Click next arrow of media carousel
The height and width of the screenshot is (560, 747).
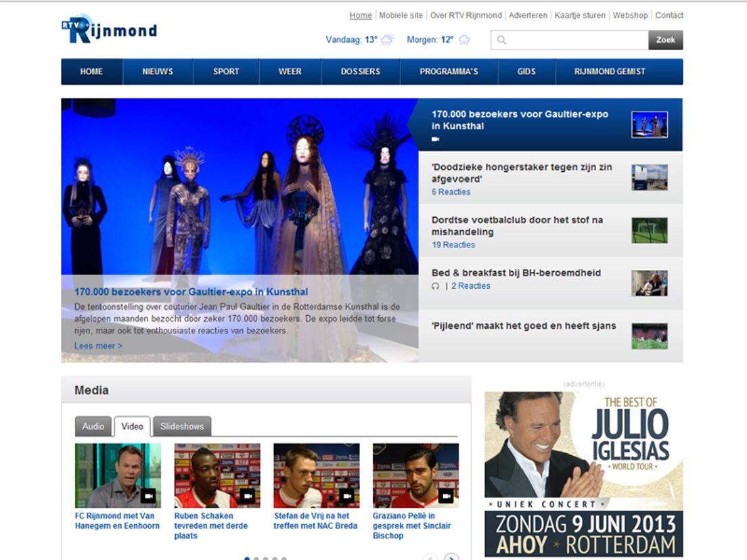tap(451, 557)
